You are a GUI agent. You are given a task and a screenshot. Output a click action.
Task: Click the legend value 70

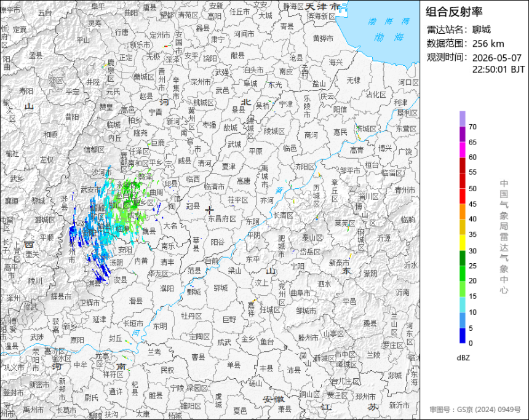pyautogui.click(x=472, y=127)
